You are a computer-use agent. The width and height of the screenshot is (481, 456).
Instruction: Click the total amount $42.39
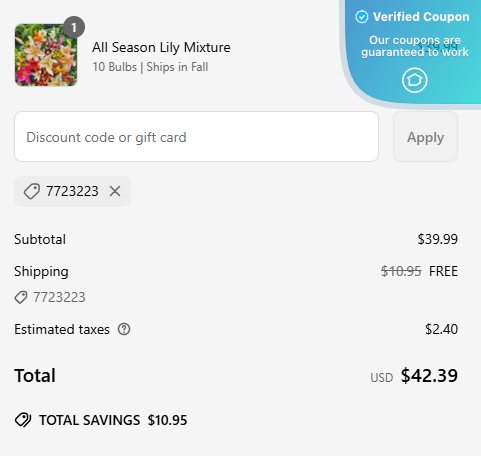point(429,376)
